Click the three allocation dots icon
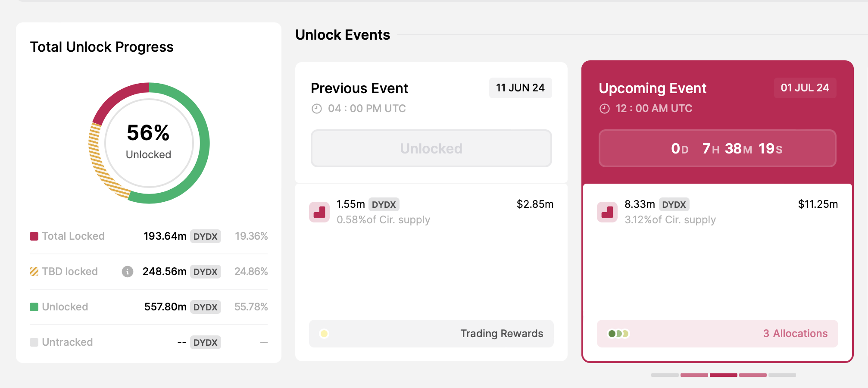Image resolution: width=868 pixels, height=388 pixels. [x=618, y=334]
